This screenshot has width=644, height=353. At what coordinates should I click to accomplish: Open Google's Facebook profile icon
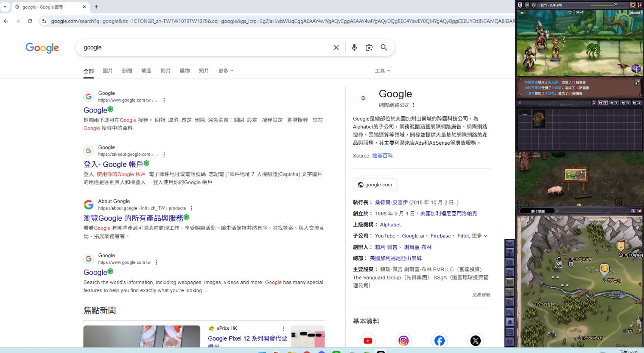(x=439, y=341)
